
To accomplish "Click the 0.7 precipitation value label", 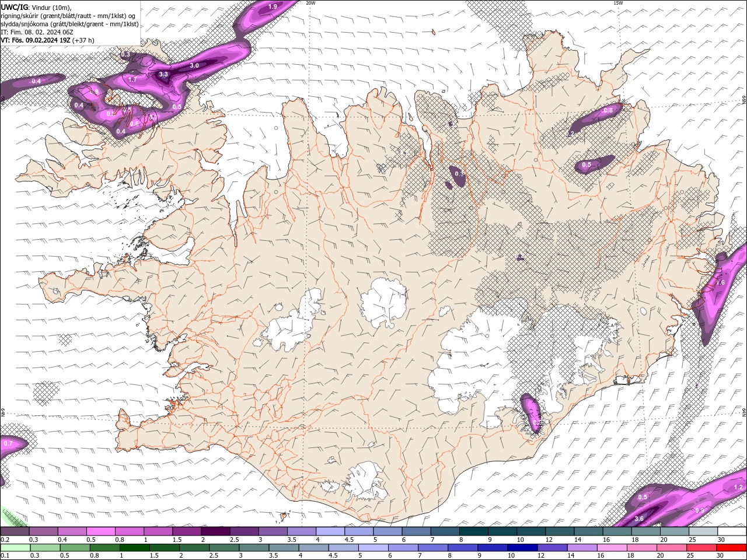I will pos(8,443).
